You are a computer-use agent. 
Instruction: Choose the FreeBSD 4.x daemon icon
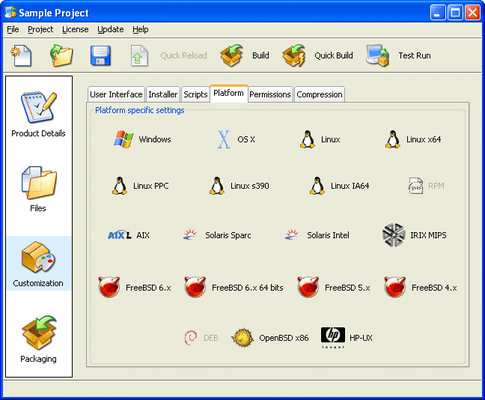[395, 287]
